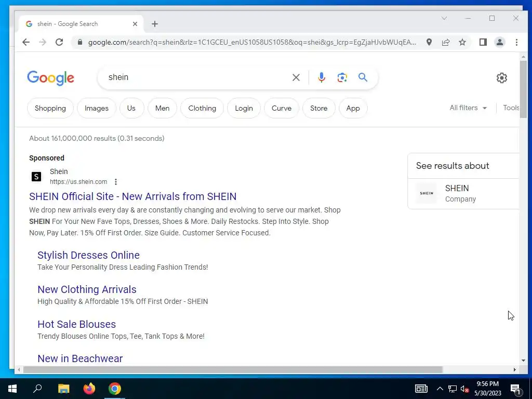This screenshot has height=399, width=532.
Task: Select the Login filter chip
Action: tap(244, 108)
